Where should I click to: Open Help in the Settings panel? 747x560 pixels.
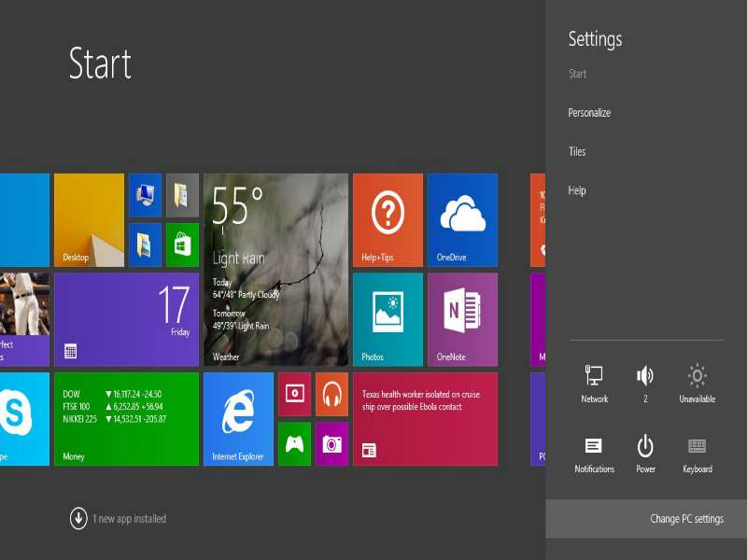coord(577,190)
